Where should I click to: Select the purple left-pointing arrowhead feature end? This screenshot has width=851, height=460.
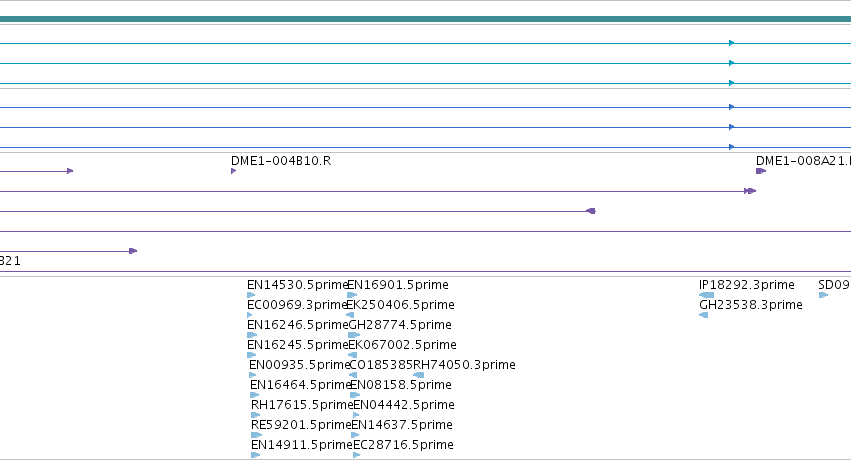592,211
